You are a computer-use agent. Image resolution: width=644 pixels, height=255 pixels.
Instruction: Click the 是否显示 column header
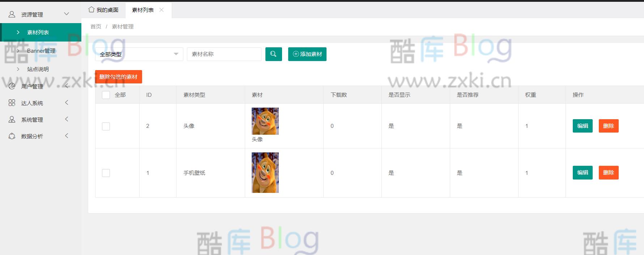[x=399, y=95]
